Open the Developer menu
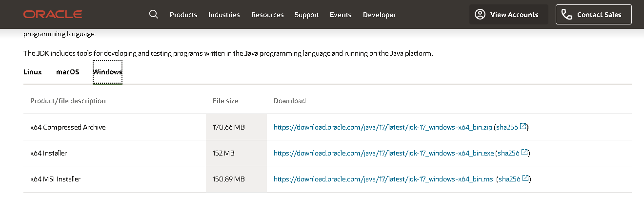The width and height of the screenshot is (644, 201). click(x=379, y=15)
